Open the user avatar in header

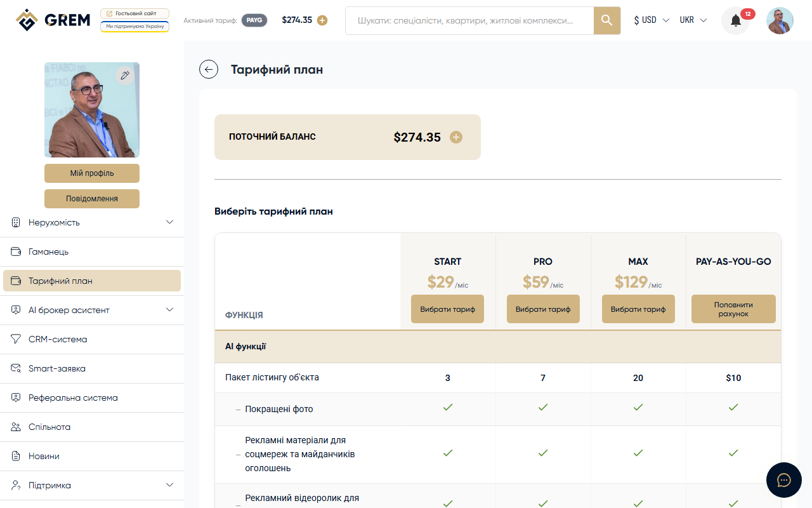point(780,21)
